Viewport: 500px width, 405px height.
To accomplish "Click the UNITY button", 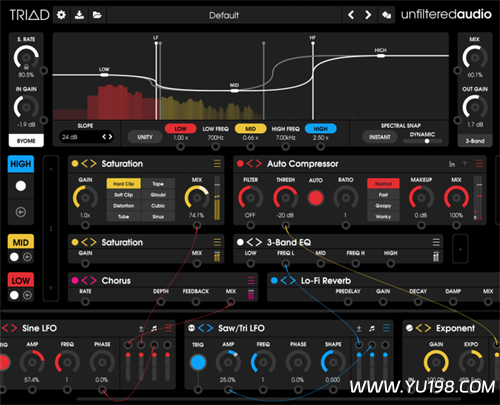I will [x=145, y=137].
